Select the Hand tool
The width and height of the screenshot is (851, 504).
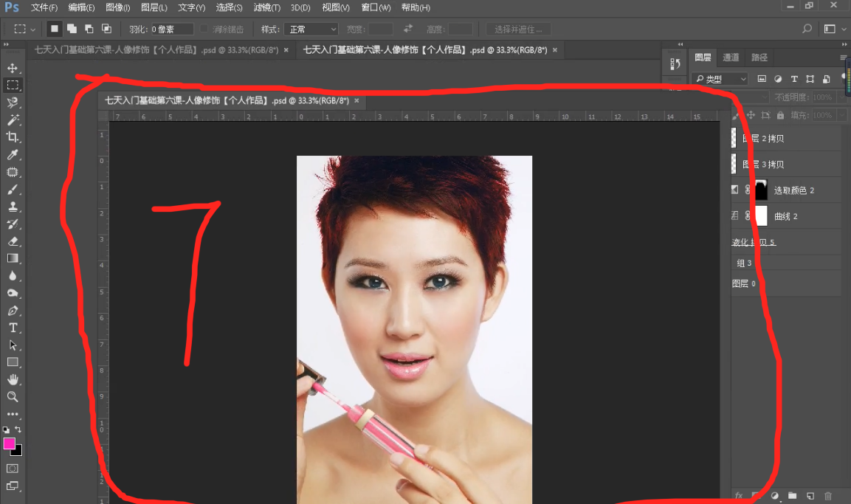click(x=10, y=379)
